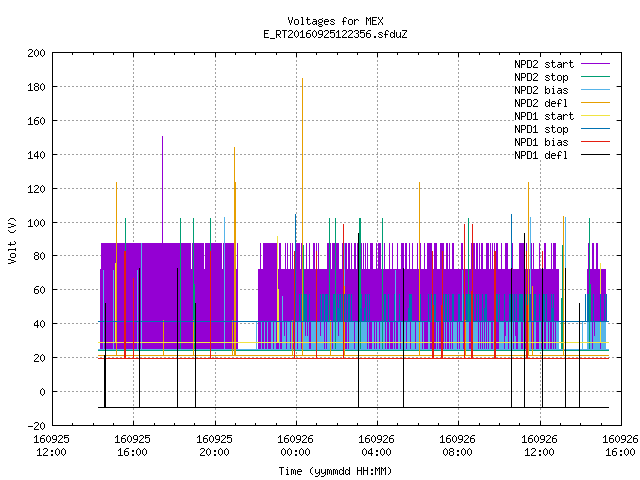
Task: Click the 160926 00:00 time tick label
Action: (x=296, y=446)
